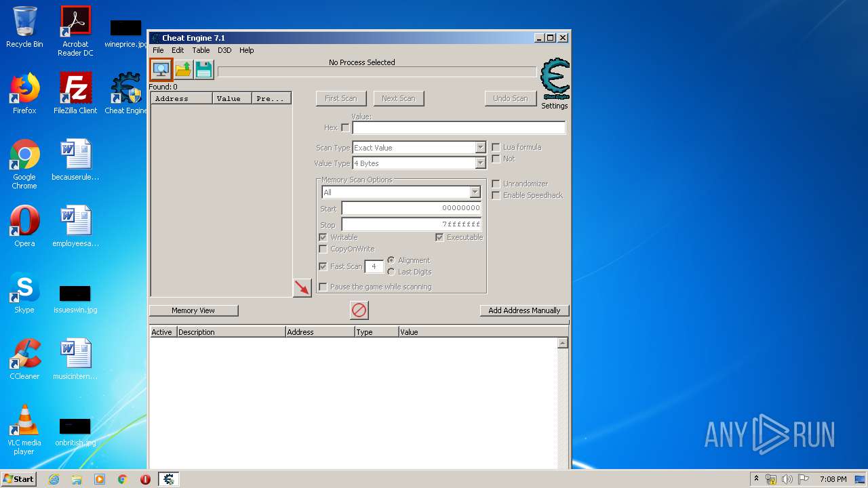This screenshot has width=868, height=488.
Task: Select the Alignment radio button
Action: (391, 260)
